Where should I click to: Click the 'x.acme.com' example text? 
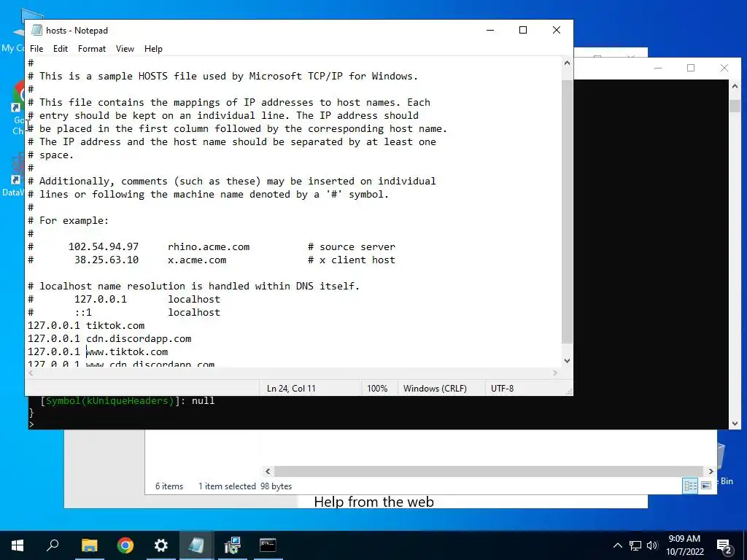pyautogui.click(x=197, y=260)
